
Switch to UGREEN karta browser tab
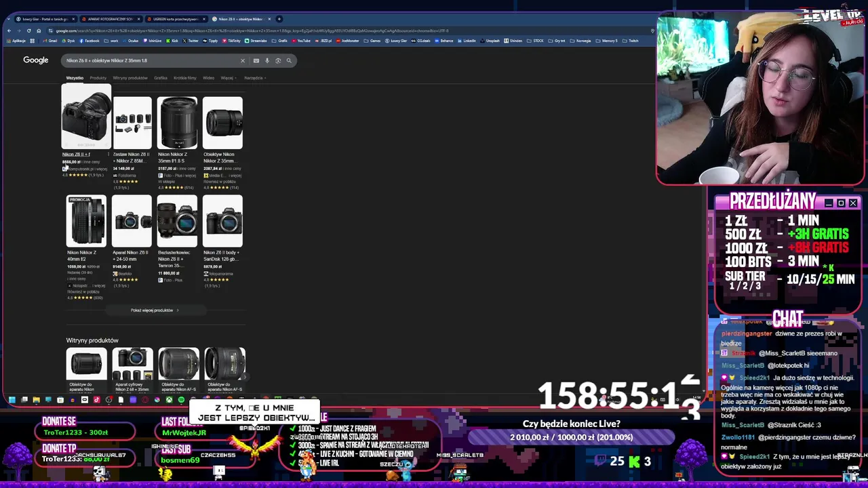point(176,19)
